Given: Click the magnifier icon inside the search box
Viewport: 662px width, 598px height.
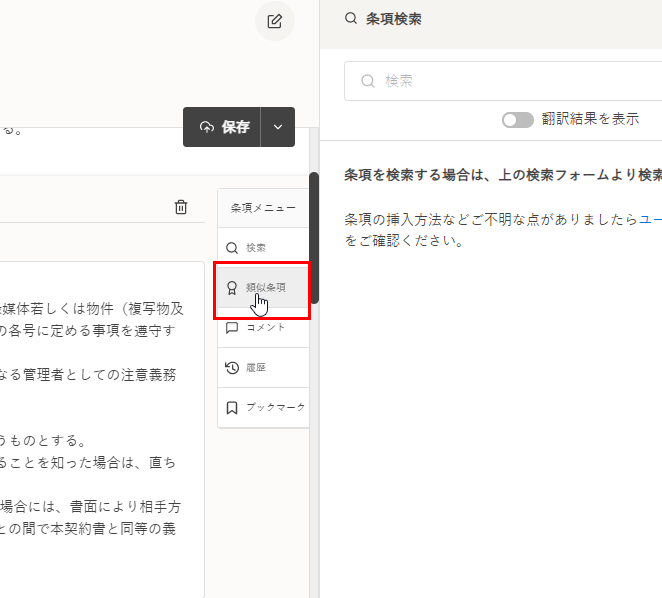Looking at the screenshot, I should pyautogui.click(x=367, y=81).
